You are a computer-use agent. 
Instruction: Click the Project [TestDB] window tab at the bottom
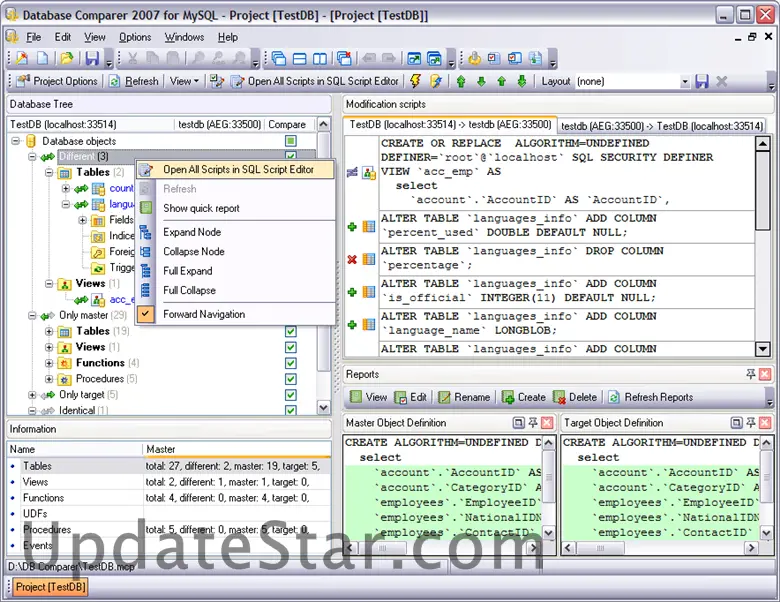click(50, 587)
